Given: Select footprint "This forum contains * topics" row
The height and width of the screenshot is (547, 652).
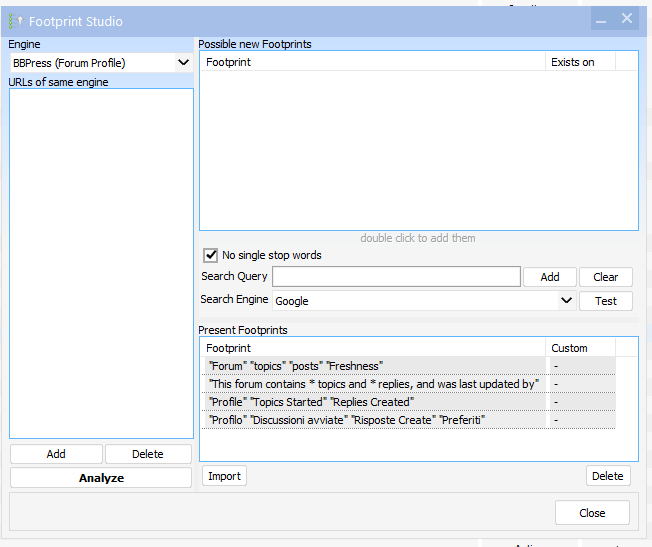Looking at the screenshot, I should point(408,384).
